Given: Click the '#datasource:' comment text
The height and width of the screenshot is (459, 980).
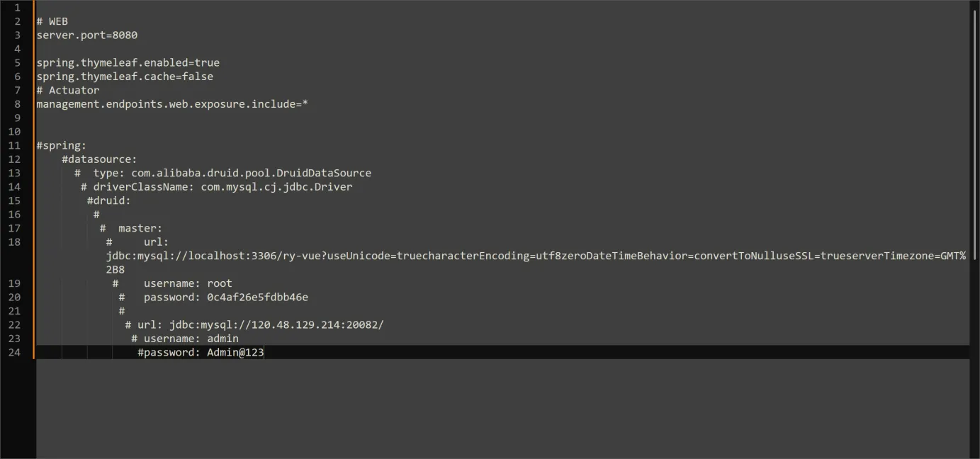Looking at the screenshot, I should tap(99, 159).
